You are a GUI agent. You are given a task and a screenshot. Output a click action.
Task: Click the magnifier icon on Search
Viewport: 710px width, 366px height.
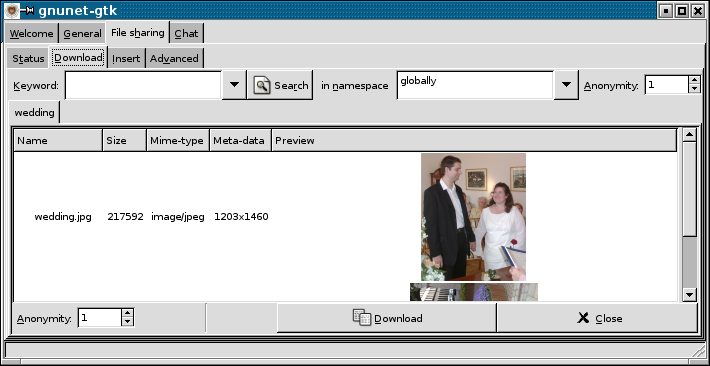(x=262, y=85)
